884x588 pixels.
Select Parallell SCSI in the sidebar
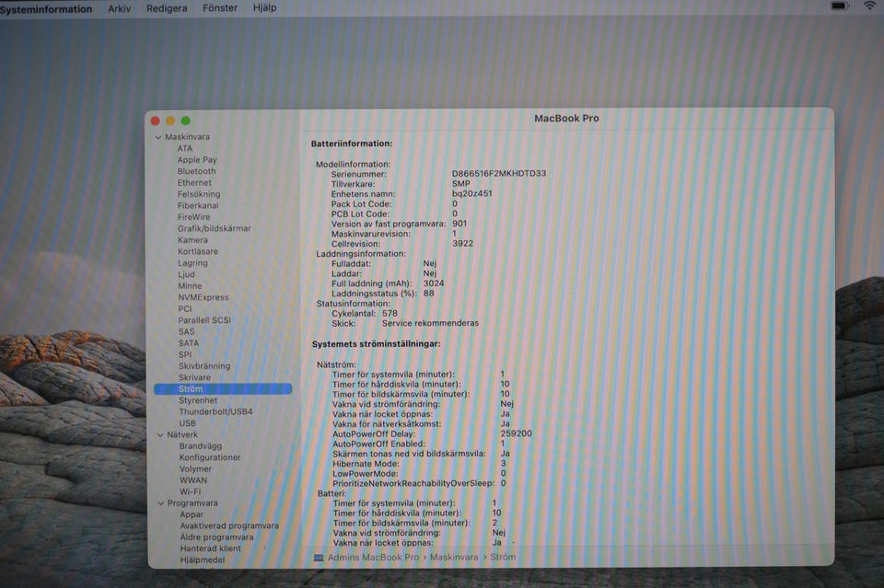204,320
